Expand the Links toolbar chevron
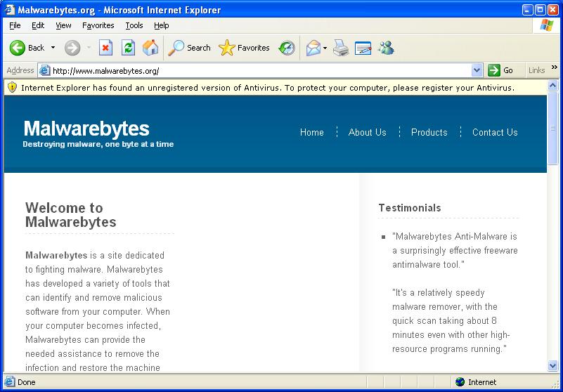 click(555, 67)
